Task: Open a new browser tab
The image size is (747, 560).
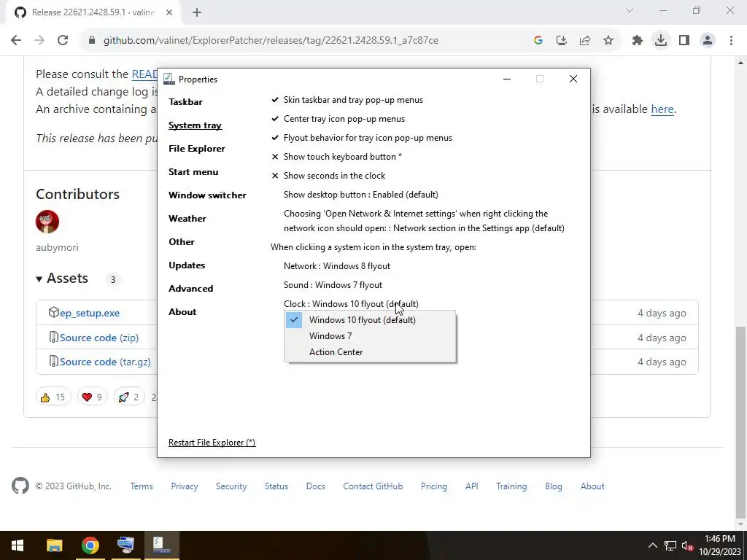Action: point(197,12)
